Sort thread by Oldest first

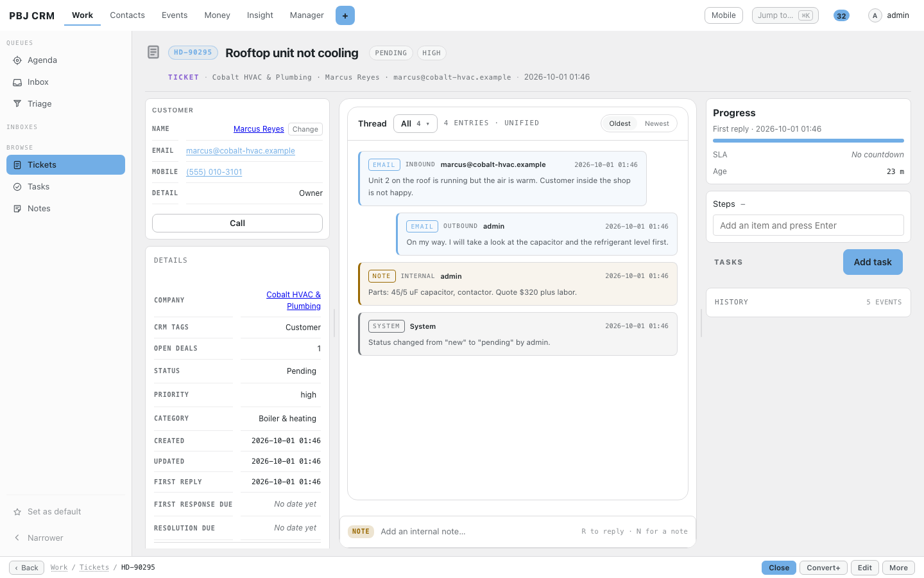click(620, 123)
